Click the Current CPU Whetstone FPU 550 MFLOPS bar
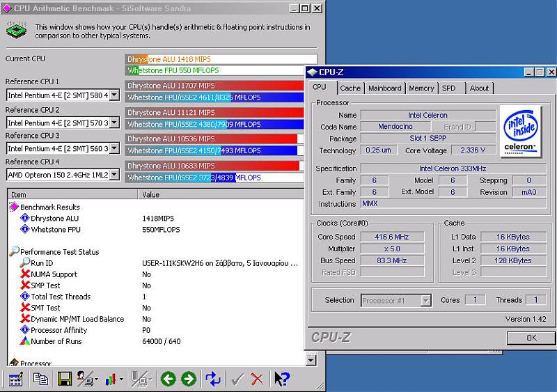This screenshot has width=557, height=392. pyautogui.click(x=215, y=70)
